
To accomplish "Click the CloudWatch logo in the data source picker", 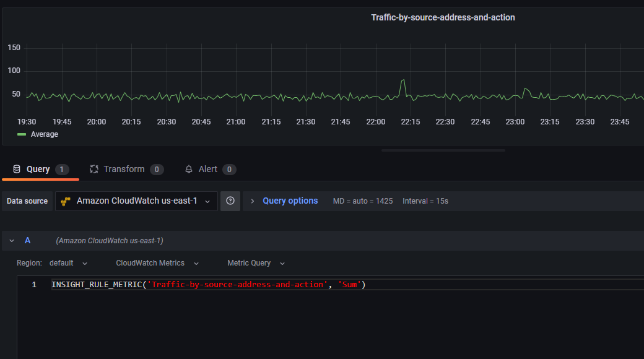I will click(x=66, y=201).
